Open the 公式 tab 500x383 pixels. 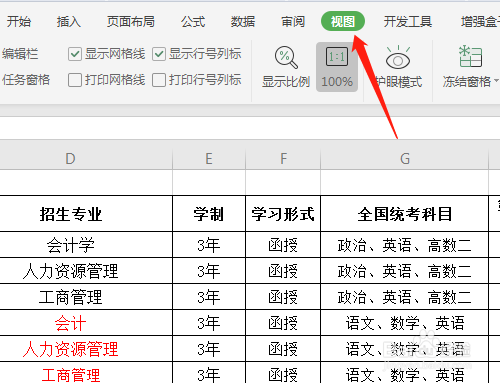click(x=193, y=22)
